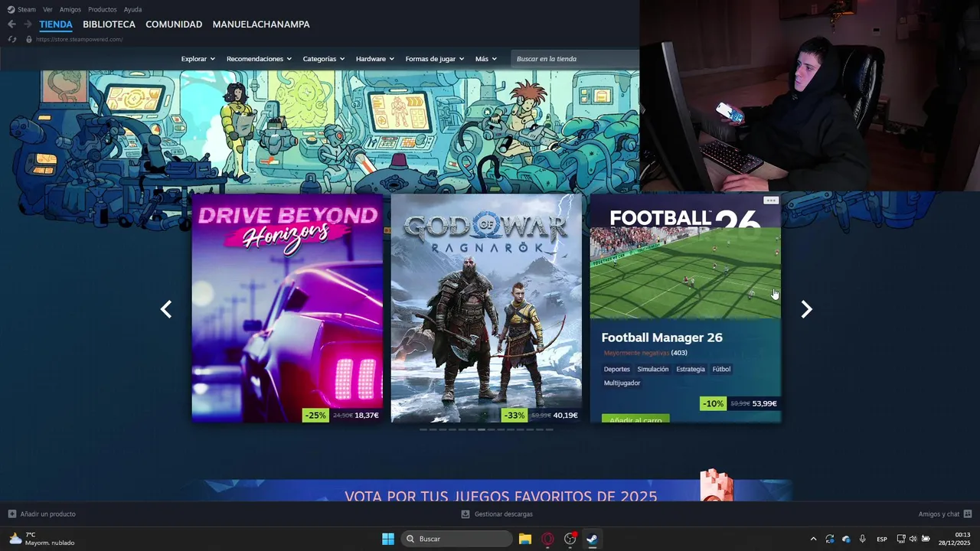
Task: Click the cloud OneDrive tray icon
Action: (x=846, y=539)
